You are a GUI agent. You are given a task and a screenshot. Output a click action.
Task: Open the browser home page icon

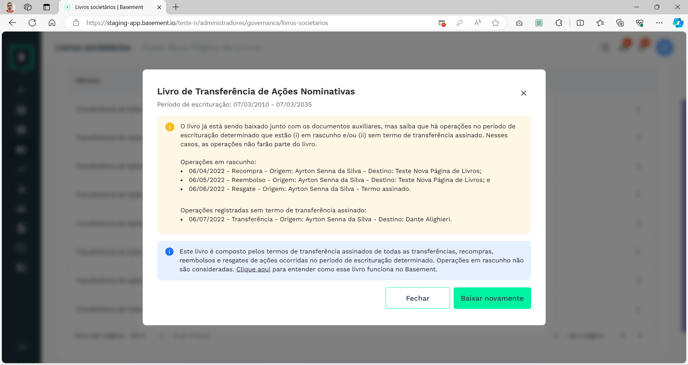pyautogui.click(x=52, y=23)
